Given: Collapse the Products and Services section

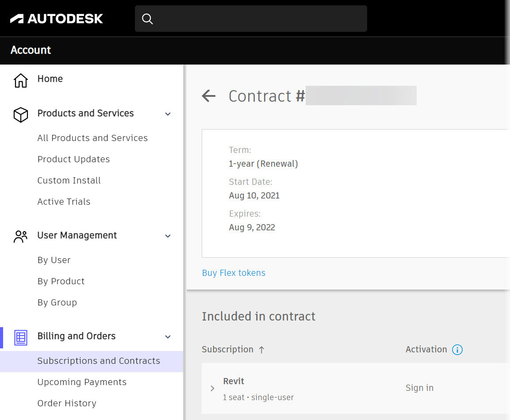Looking at the screenshot, I should pyautogui.click(x=168, y=114).
